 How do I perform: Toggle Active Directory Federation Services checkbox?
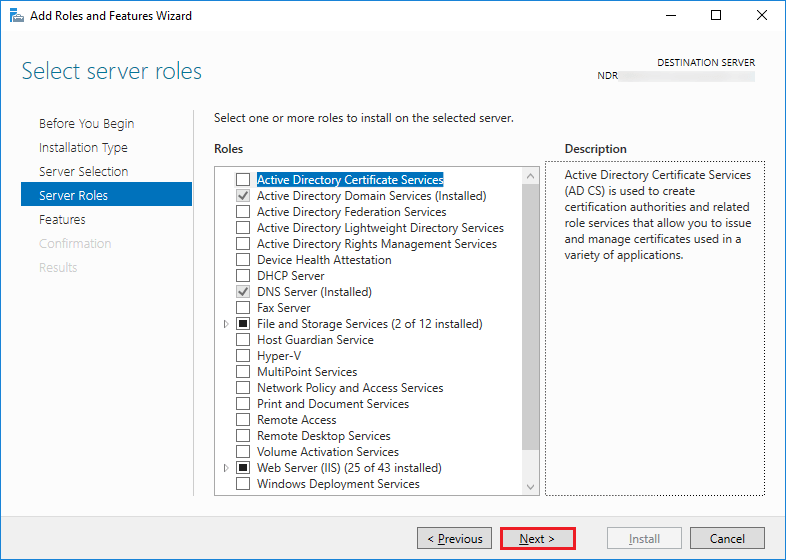243,212
